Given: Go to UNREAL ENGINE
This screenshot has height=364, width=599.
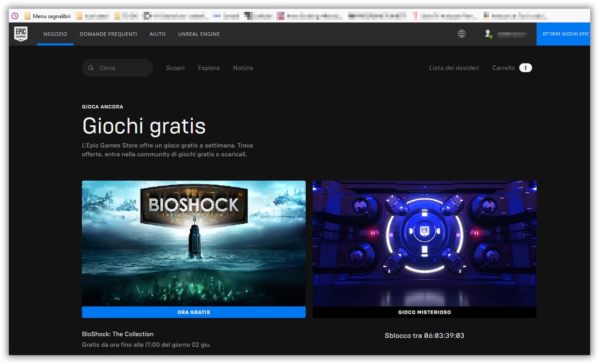Looking at the screenshot, I should pos(199,34).
